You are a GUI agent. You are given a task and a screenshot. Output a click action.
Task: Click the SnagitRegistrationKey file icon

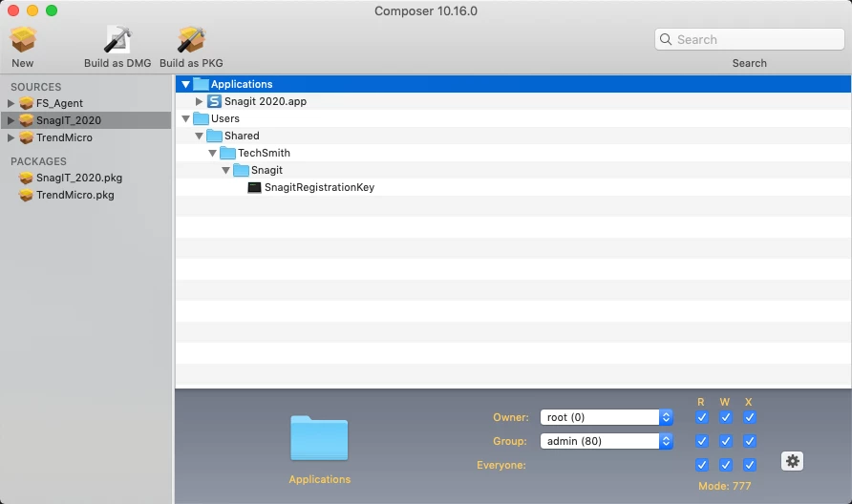coord(254,187)
